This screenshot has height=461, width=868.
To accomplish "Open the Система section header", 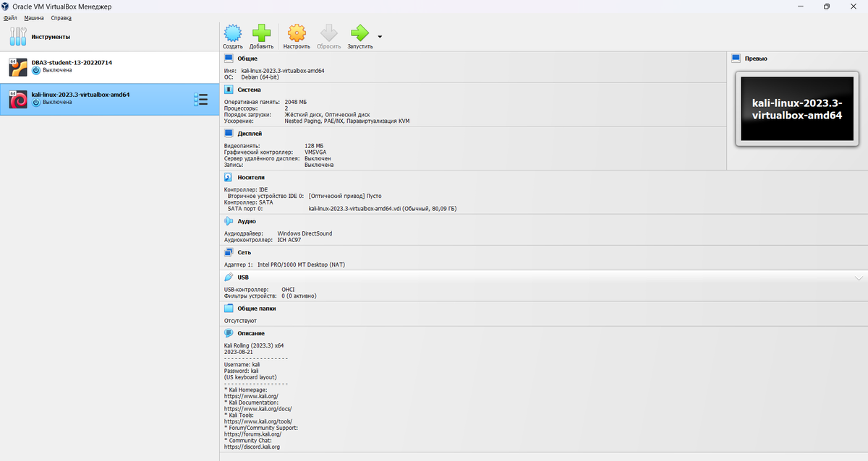I will (249, 90).
